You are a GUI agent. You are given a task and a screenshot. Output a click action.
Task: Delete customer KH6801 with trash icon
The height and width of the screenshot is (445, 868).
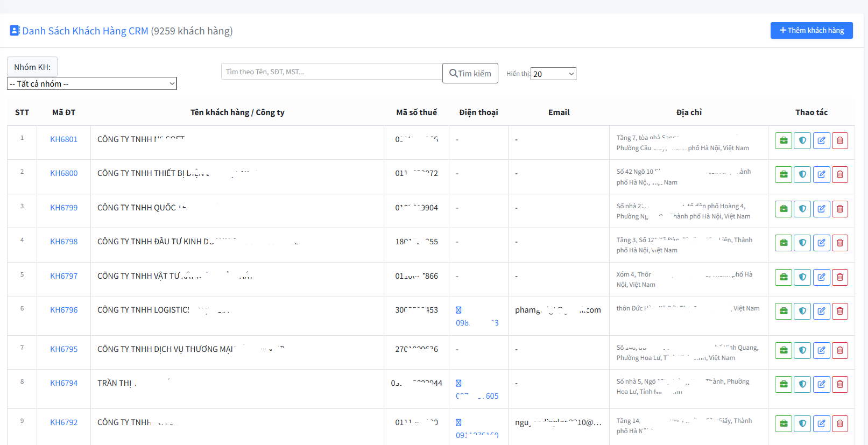coord(840,140)
